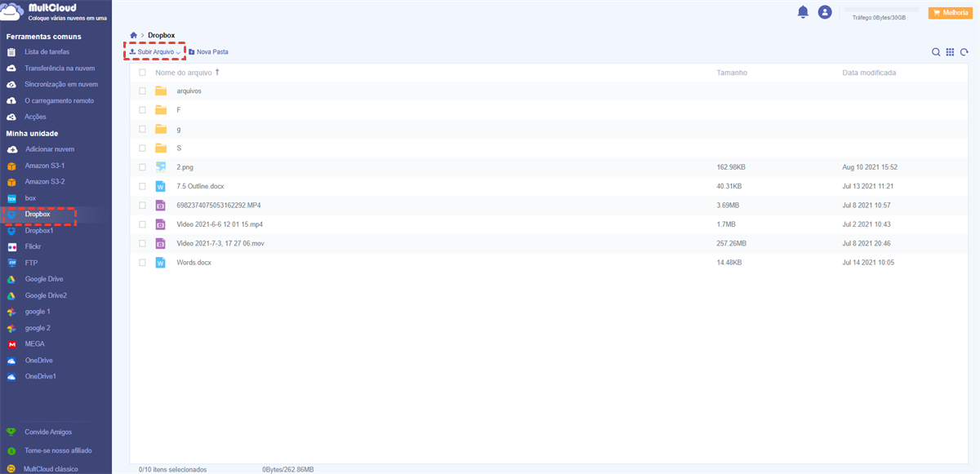Image resolution: width=980 pixels, height=474 pixels.
Task: Click the 0Bytes/262.86MB status text
Action: 287,470
